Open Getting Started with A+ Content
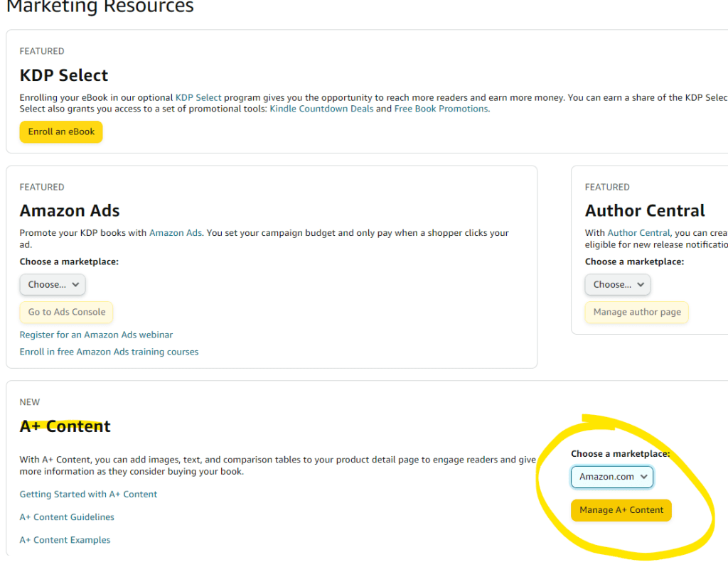The width and height of the screenshot is (728, 562). [x=88, y=494]
